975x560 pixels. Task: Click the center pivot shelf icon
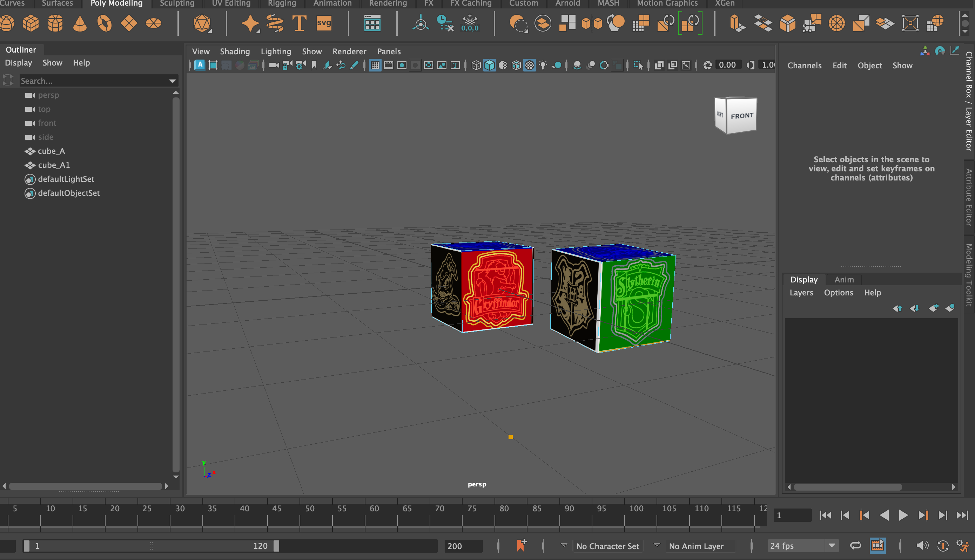(421, 23)
